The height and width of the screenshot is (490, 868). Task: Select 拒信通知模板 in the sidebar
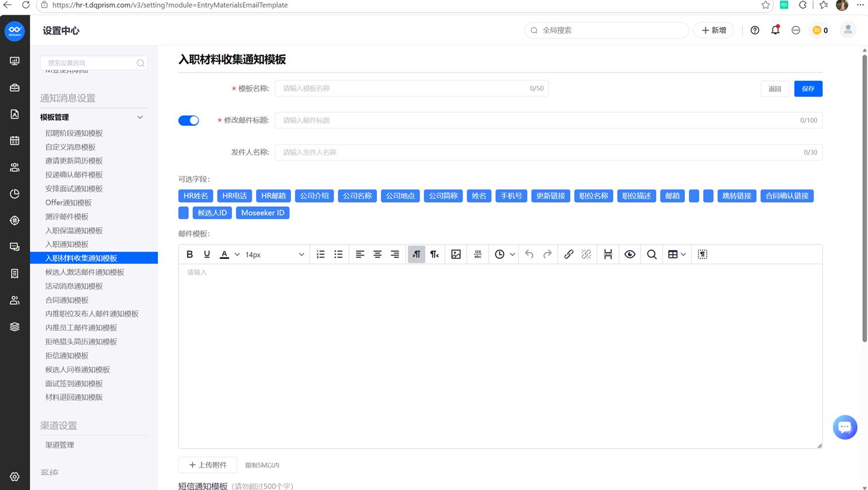point(67,356)
